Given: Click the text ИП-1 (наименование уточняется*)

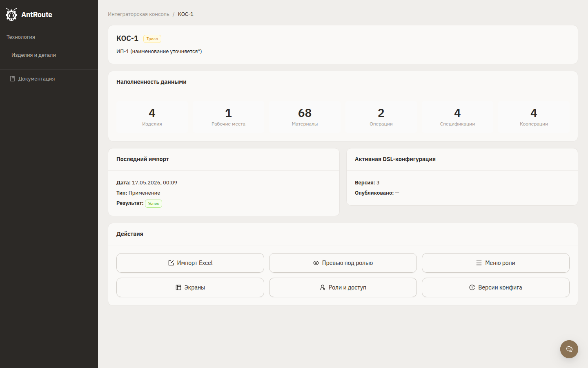Looking at the screenshot, I should click(159, 52).
